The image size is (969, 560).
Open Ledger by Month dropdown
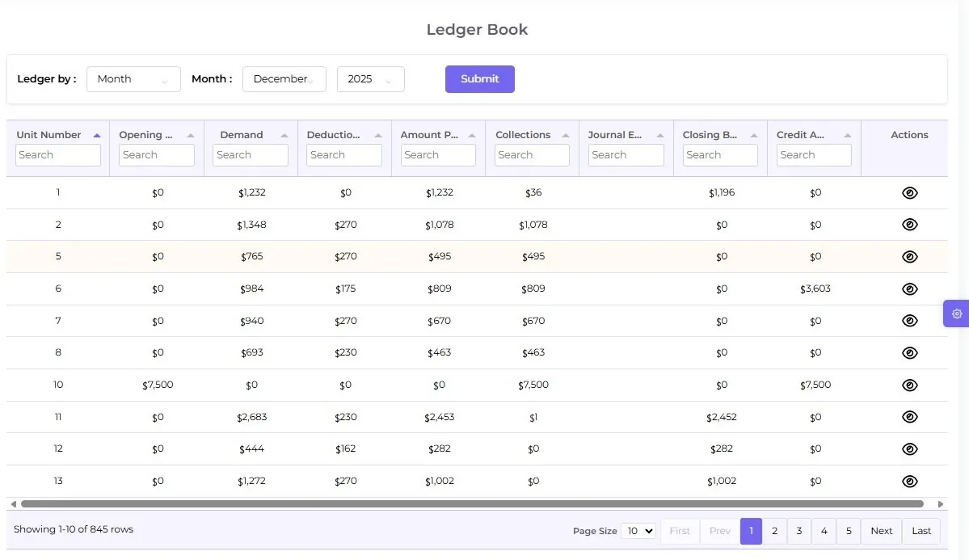click(x=133, y=79)
